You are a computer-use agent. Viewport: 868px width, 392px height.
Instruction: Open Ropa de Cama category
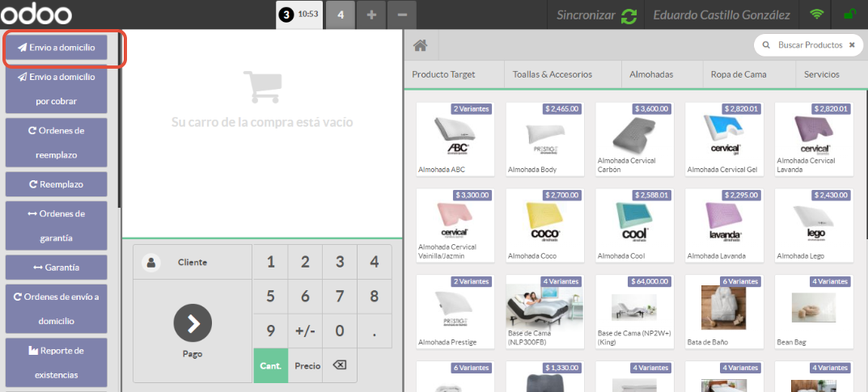click(749, 74)
